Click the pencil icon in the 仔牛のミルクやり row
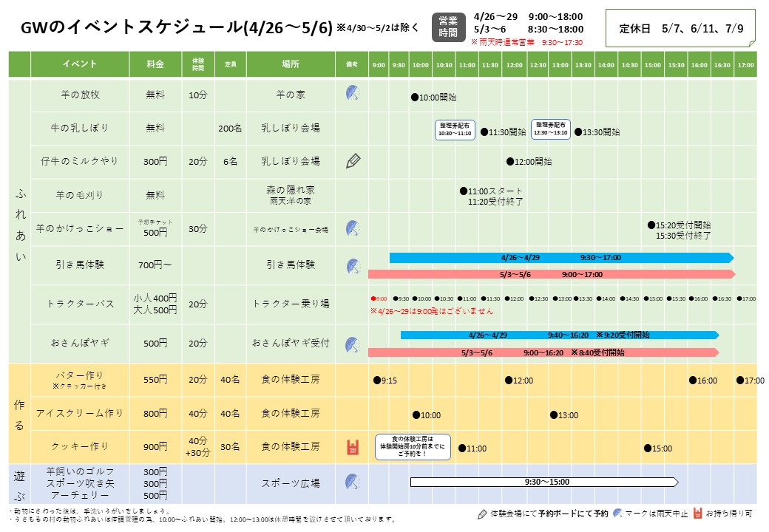This screenshot has height=532, width=769. coord(353,161)
